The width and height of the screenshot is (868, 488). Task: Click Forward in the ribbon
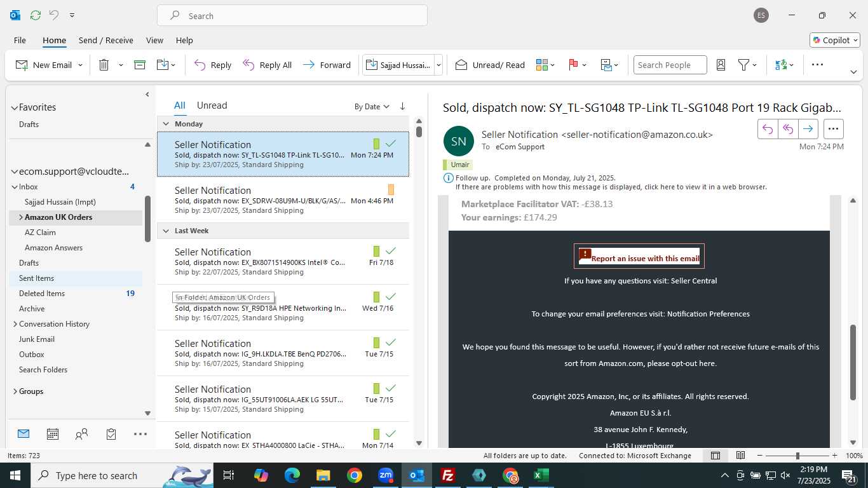(327, 65)
